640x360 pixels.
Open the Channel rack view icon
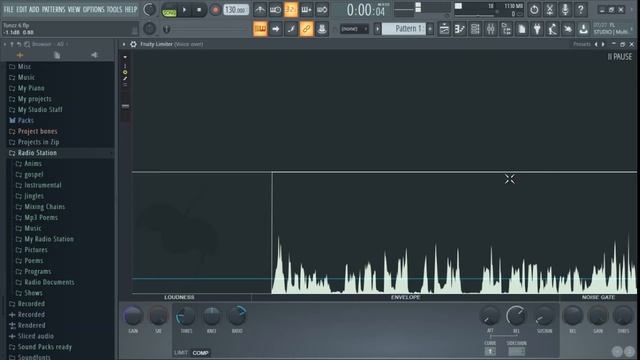coord(475,29)
